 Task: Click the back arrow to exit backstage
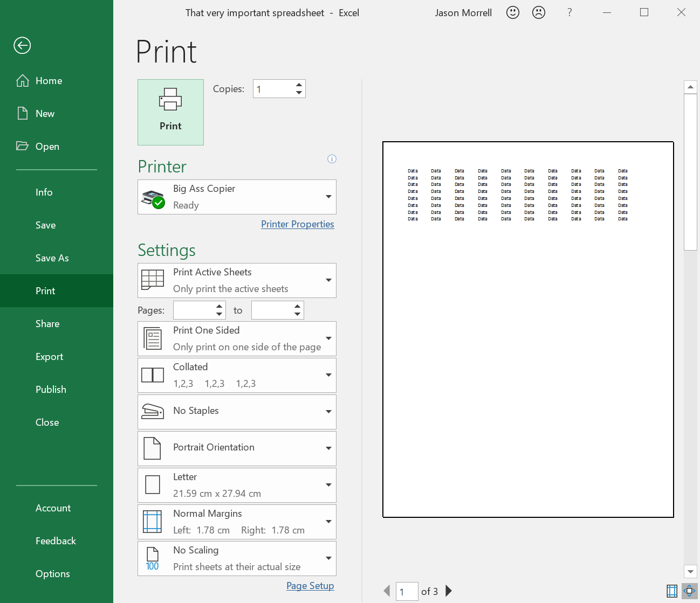(22, 45)
